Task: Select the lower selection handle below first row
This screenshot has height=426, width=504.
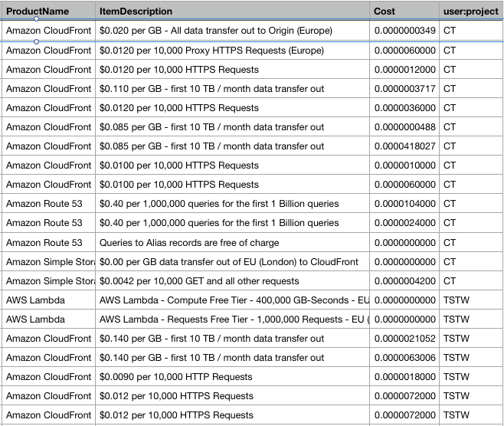Action: pyautogui.click(x=36, y=41)
